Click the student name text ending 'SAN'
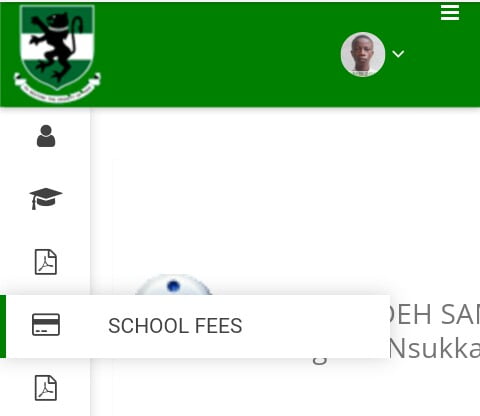The image size is (480, 416). pyautogui.click(x=435, y=315)
